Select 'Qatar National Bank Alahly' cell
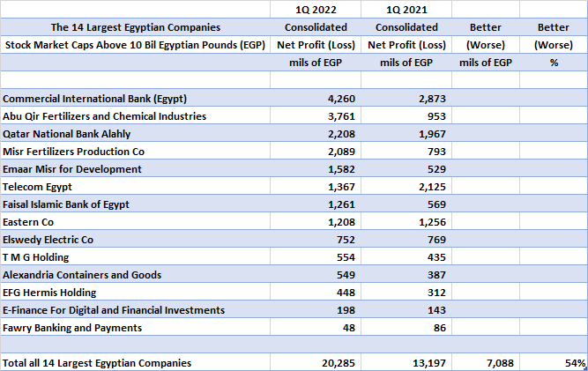The width and height of the screenshot is (588, 371). pyautogui.click(x=136, y=133)
